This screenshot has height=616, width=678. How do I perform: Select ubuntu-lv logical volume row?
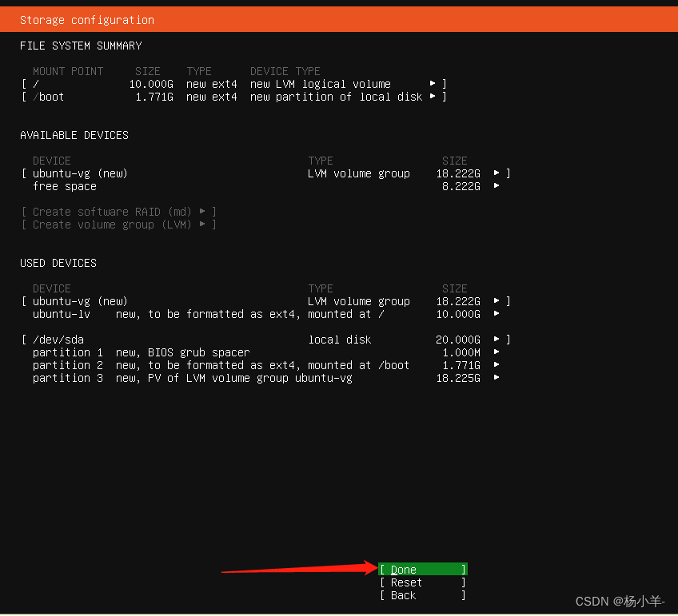[x=266, y=314]
